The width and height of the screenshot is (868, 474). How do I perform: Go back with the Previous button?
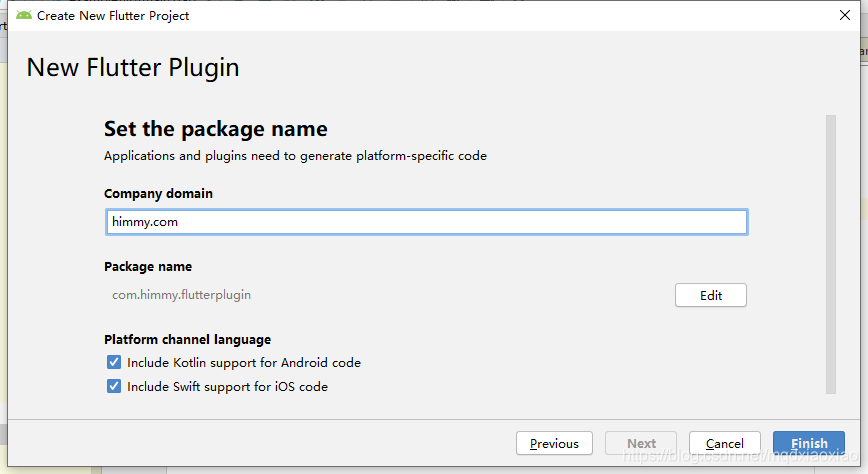[554, 444]
